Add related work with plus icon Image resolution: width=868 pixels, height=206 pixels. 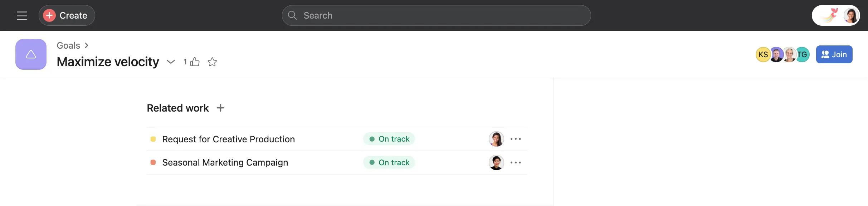pyautogui.click(x=220, y=108)
